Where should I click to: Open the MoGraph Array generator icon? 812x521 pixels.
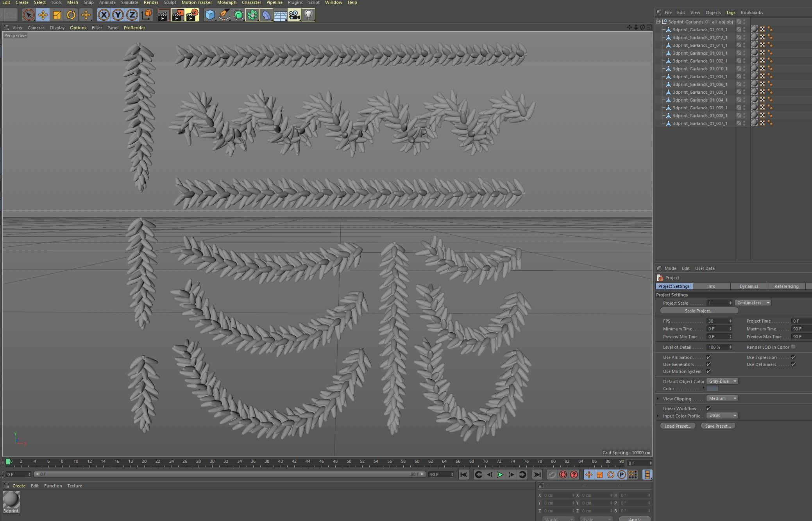252,15
